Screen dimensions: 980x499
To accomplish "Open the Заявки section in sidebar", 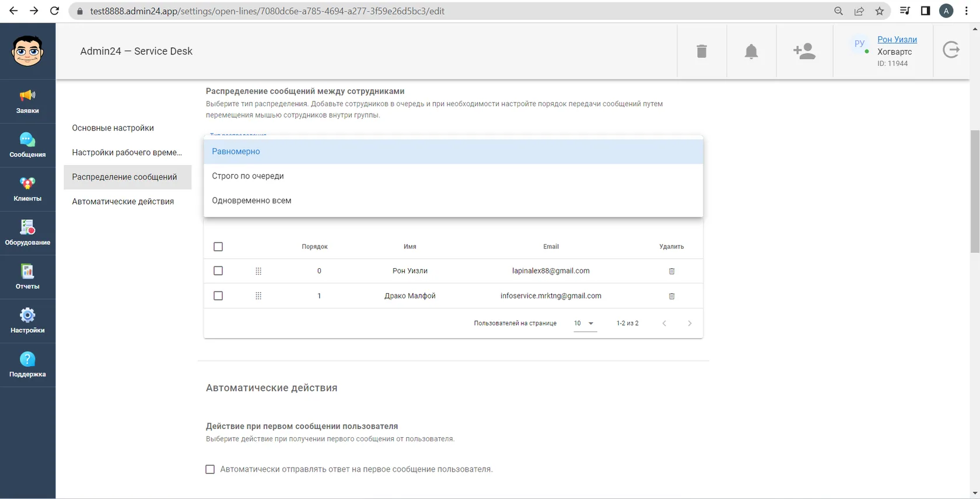I will point(27,101).
